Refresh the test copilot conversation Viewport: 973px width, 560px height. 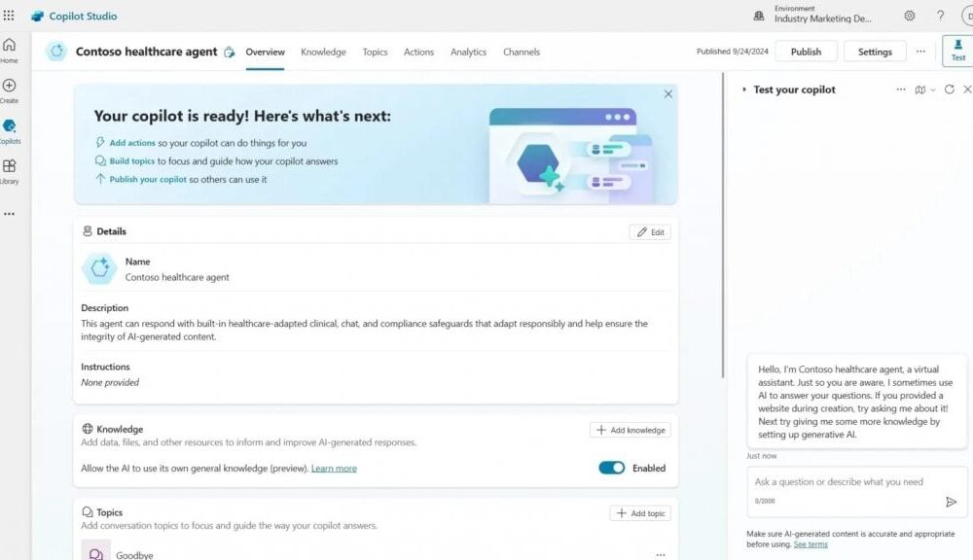click(x=950, y=89)
